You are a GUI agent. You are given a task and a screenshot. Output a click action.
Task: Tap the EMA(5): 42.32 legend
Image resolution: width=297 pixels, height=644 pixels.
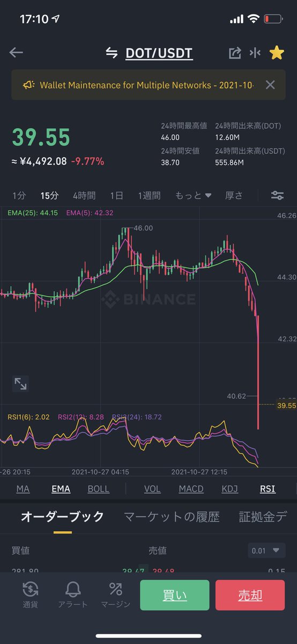pos(90,213)
